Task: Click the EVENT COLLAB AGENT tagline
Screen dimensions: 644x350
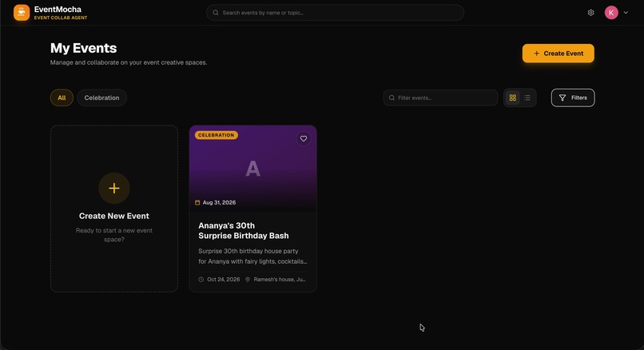Action: coord(61,18)
